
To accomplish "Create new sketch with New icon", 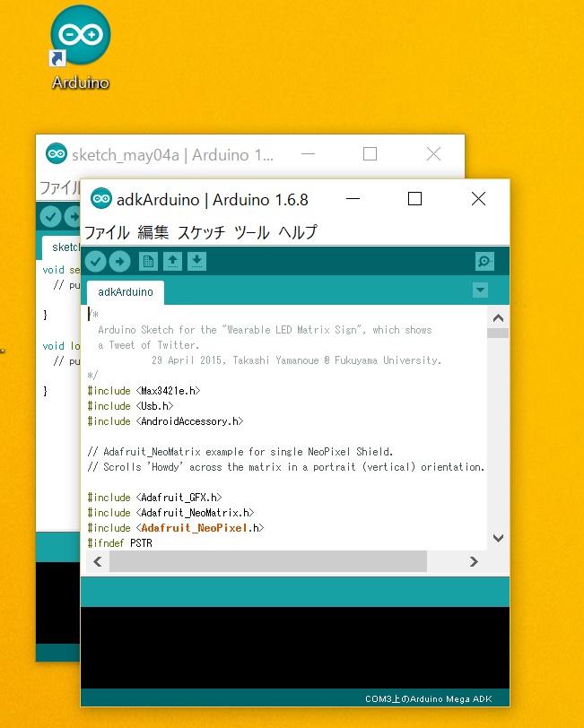I will [148, 262].
